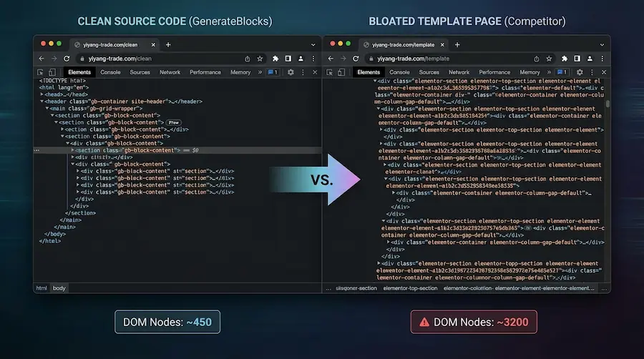Screen dimensions: 644x359
Task: Reload the yiyang-trade.com/clean page
Action: pyautogui.click(x=67, y=59)
